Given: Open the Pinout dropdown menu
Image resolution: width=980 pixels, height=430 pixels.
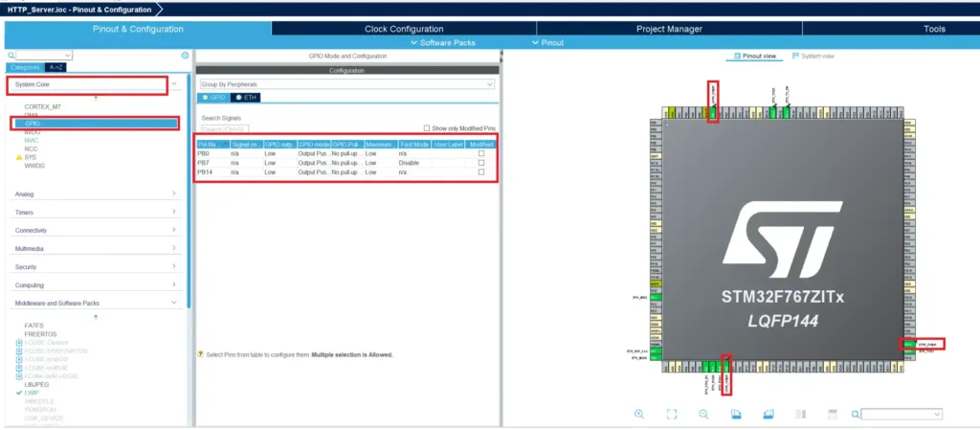Looking at the screenshot, I should coord(547,42).
